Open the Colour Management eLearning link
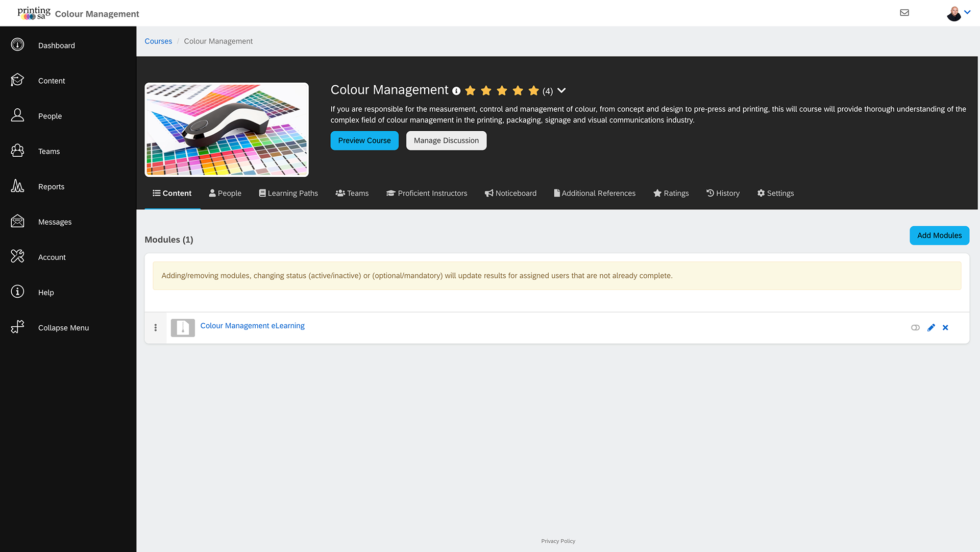Screen dimensions: 980x552 point(252,326)
